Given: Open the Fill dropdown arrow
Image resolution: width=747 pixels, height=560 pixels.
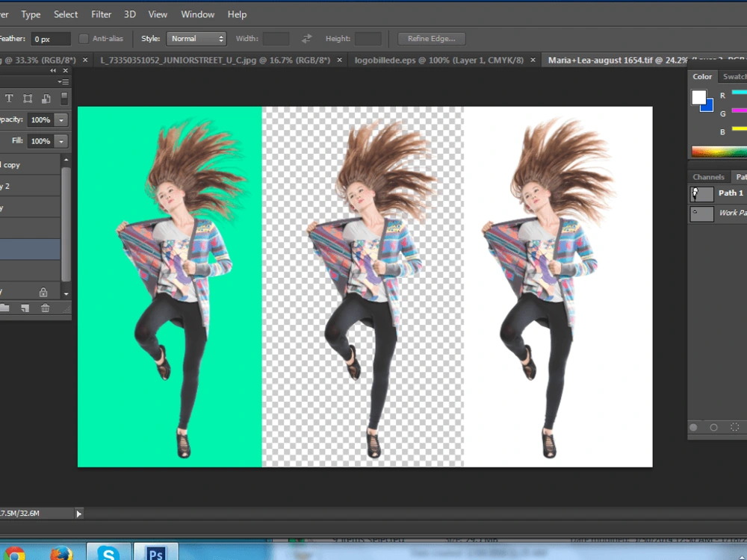Looking at the screenshot, I should coord(61,141).
